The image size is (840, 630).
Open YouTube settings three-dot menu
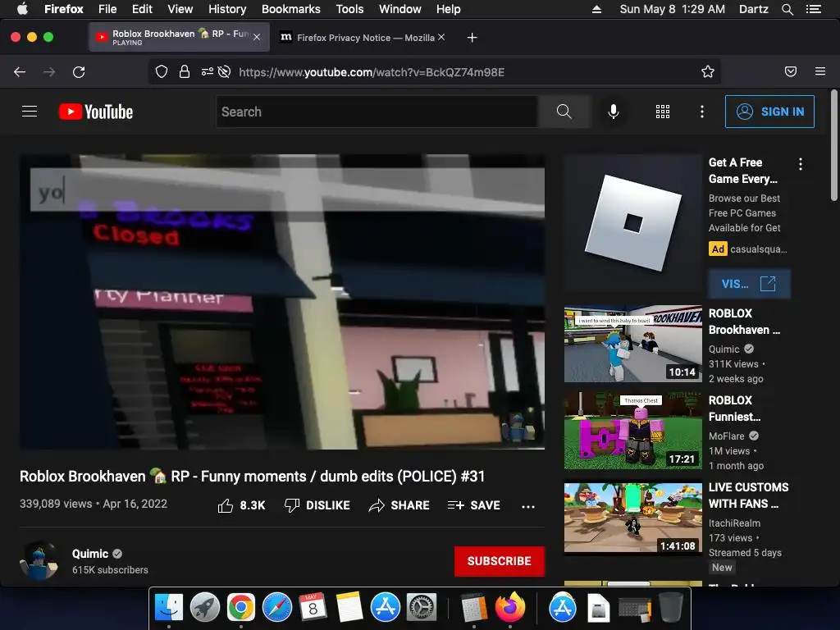coord(702,112)
